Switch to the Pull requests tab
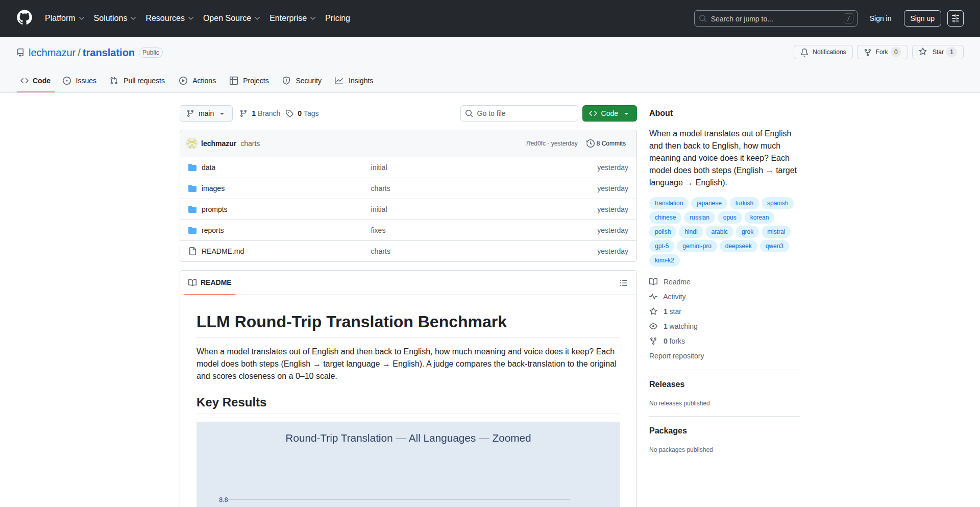The height and width of the screenshot is (507, 980). pyautogui.click(x=138, y=81)
